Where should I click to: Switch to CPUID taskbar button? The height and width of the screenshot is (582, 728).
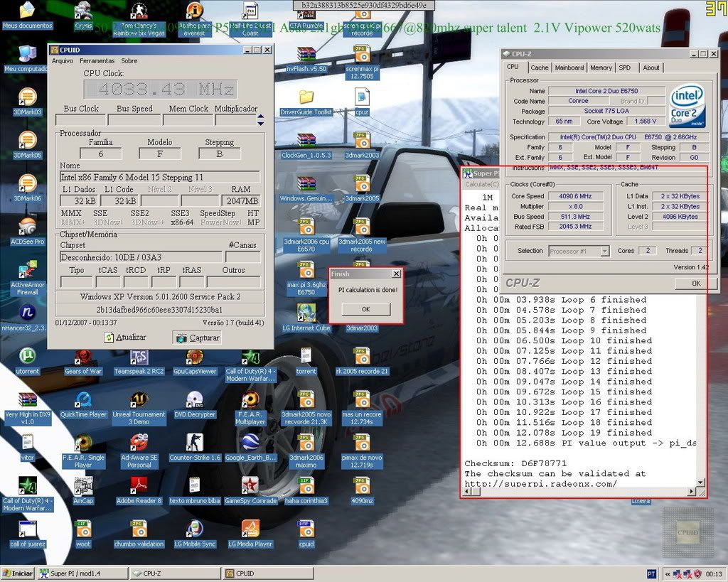tap(268, 573)
